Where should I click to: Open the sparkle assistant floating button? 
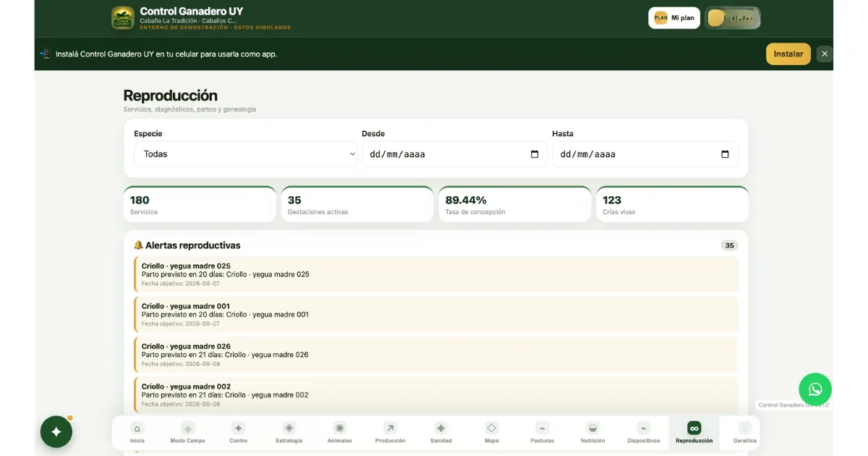tap(56, 431)
